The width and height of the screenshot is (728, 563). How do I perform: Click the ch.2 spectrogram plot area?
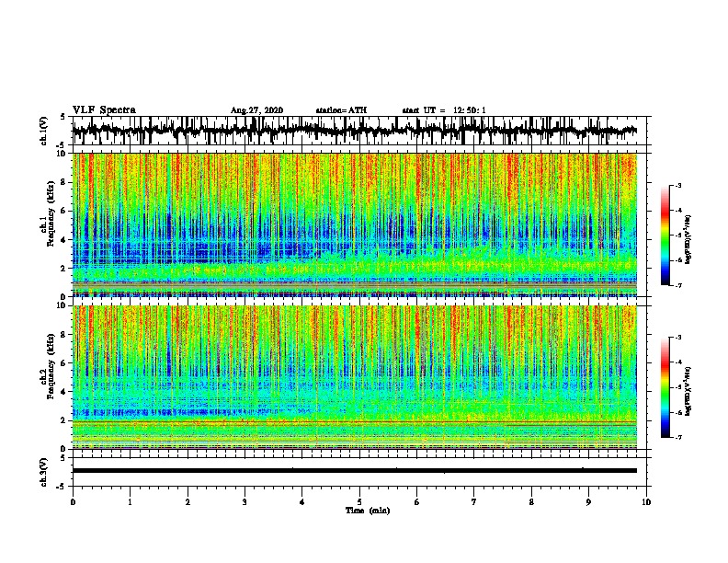tap(354, 377)
